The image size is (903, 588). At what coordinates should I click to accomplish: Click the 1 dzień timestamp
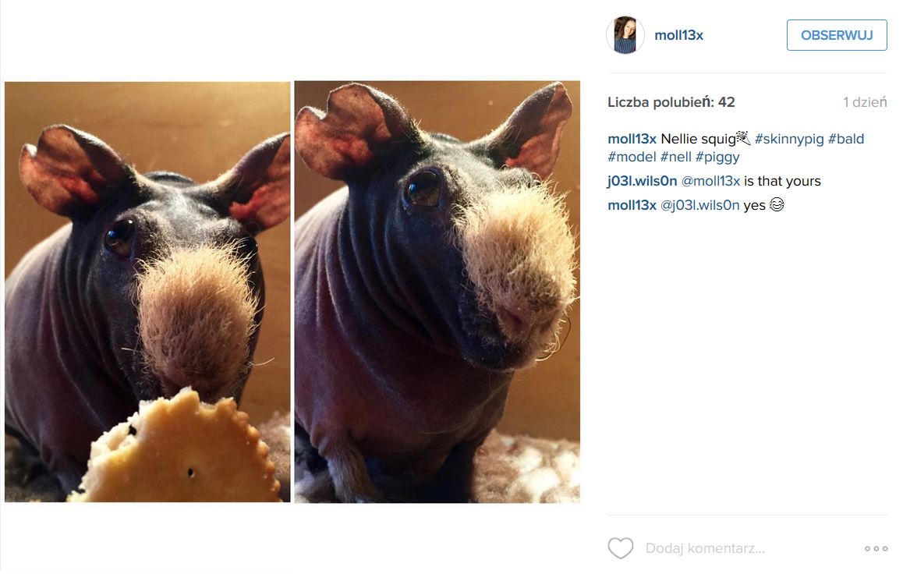865,102
